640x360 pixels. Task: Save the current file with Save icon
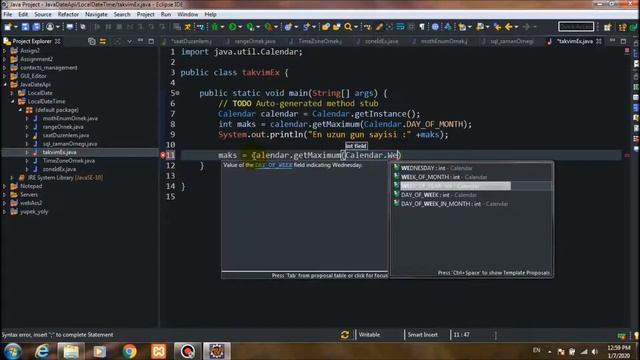(x=25, y=27)
